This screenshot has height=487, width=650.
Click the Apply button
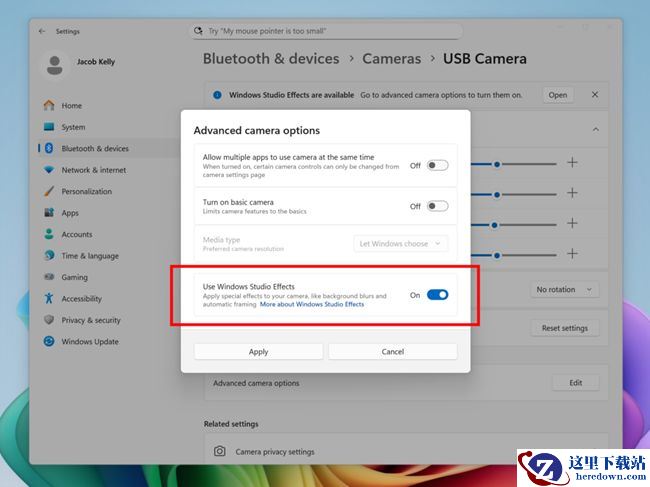258,352
